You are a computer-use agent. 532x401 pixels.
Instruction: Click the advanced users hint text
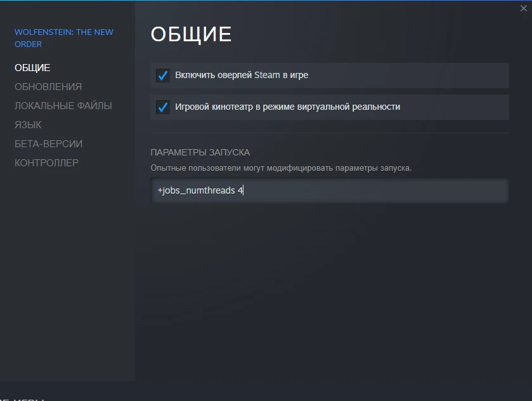point(273,166)
